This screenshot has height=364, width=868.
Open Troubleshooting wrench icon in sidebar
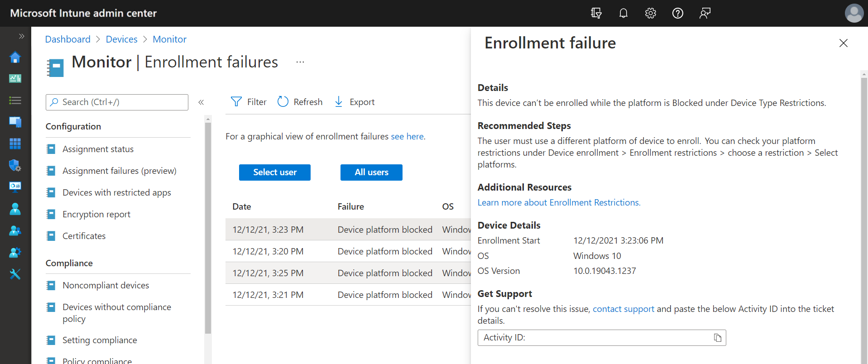pos(15,274)
